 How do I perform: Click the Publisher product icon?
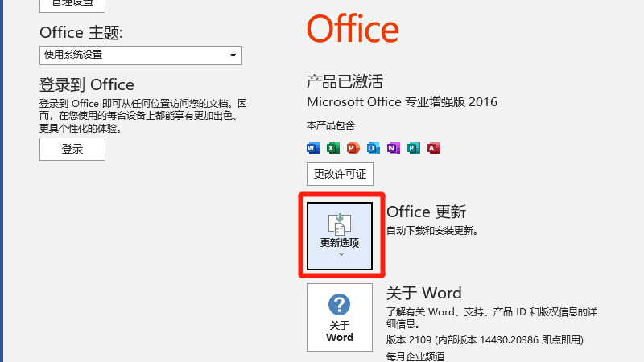413,148
